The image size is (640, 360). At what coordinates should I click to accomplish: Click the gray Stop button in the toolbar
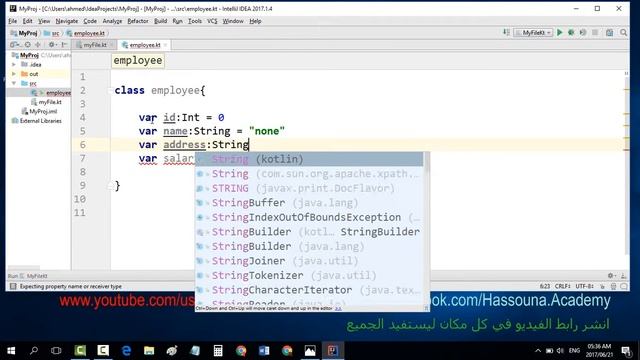click(x=595, y=33)
